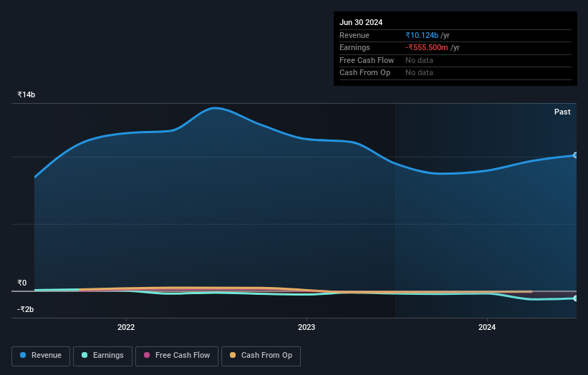Image resolution: width=588 pixels, height=375 pixels.
Task: Click the orange Cash From Op dot
Action: coord(233,355)
